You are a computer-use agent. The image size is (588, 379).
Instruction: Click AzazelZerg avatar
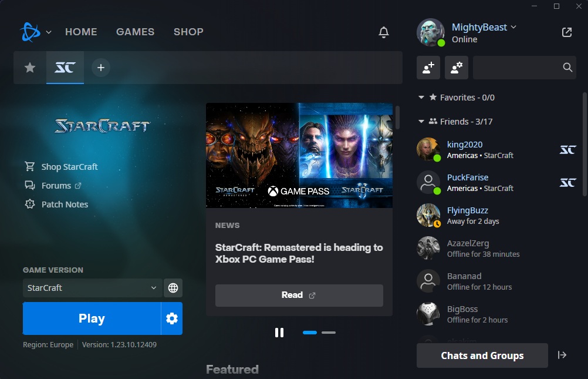[428, 248]
